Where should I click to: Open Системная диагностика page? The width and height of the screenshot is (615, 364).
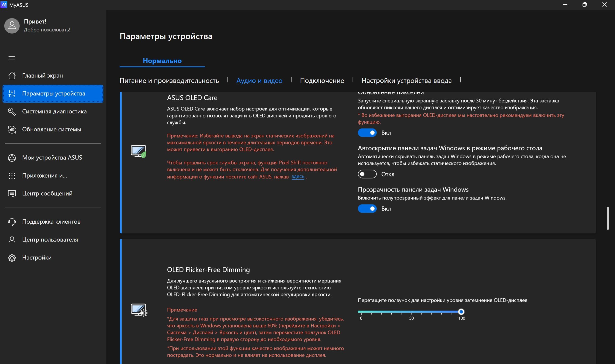(53, 112)
